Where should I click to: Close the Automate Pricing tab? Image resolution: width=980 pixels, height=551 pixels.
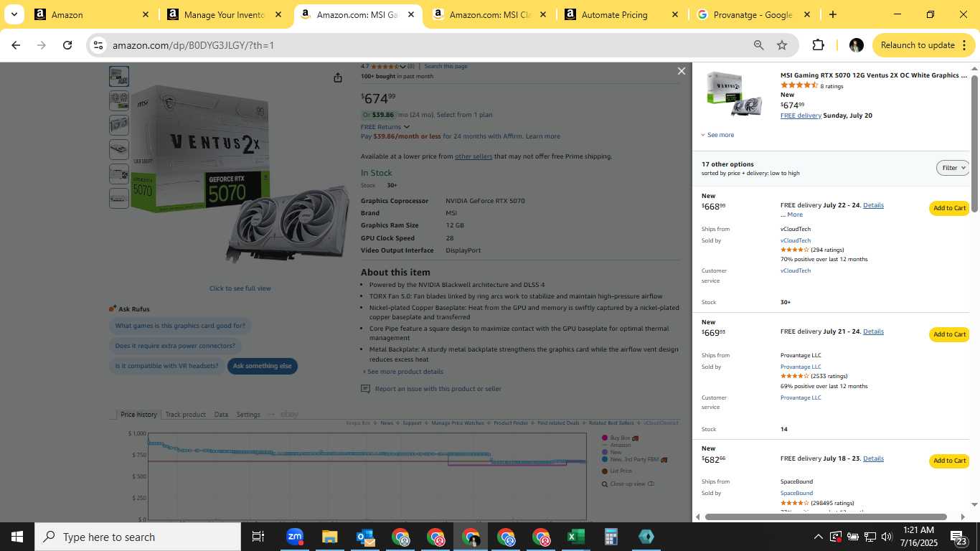pos(675,14)
